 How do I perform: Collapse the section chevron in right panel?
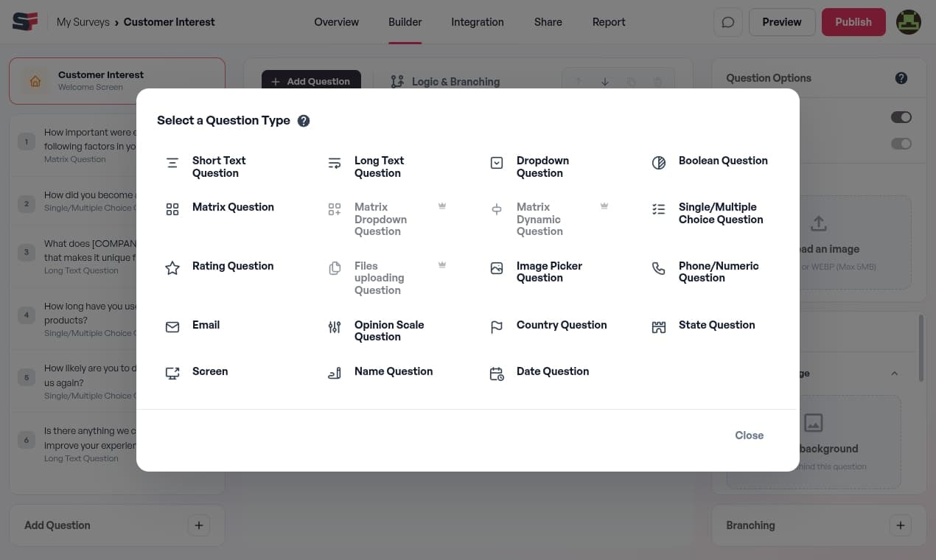pos(895,374)
